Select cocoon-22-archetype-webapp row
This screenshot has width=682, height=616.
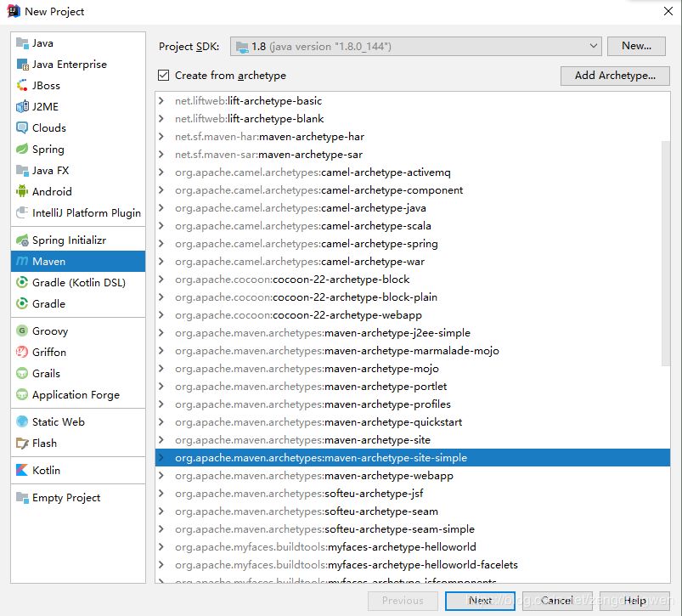[412, 314]
